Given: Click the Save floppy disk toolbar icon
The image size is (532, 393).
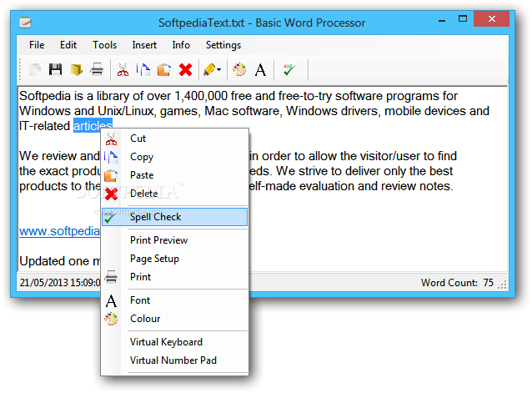Looking at the screenshot, I should pos(55,69).
